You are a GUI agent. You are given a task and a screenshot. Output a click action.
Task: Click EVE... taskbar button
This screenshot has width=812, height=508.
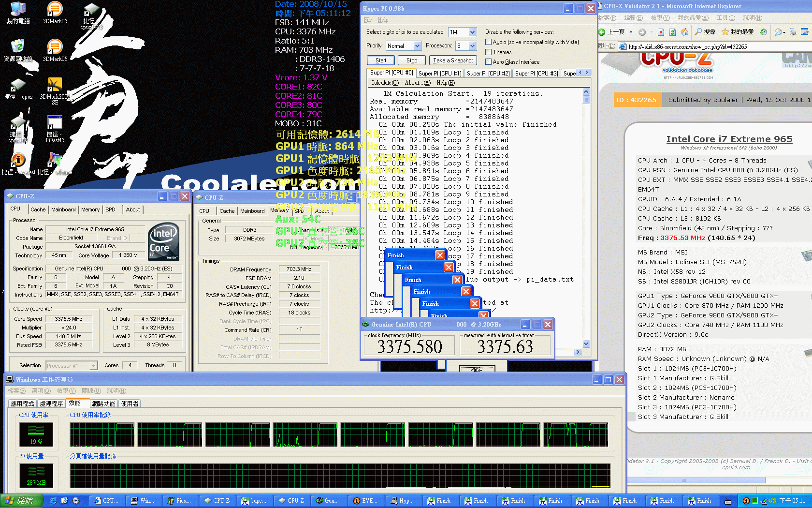(x=366, y=501)
